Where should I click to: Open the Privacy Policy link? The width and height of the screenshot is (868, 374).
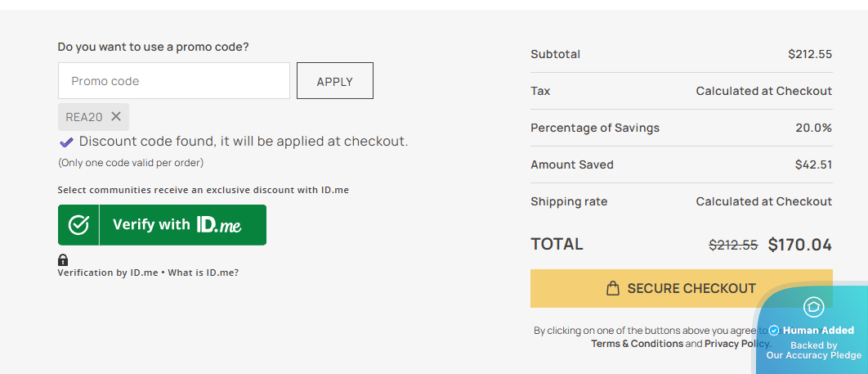[x=736, y=344]
